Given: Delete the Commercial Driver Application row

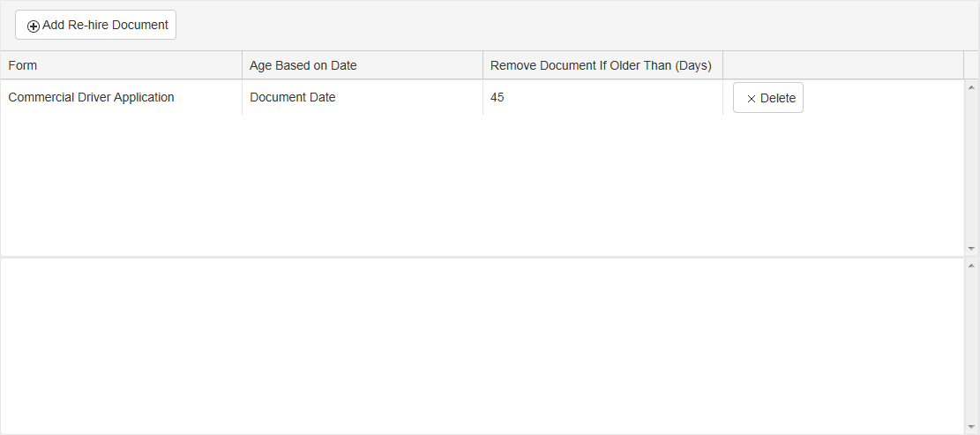Looking at the screenshot, I should click(x=767, y=98).
